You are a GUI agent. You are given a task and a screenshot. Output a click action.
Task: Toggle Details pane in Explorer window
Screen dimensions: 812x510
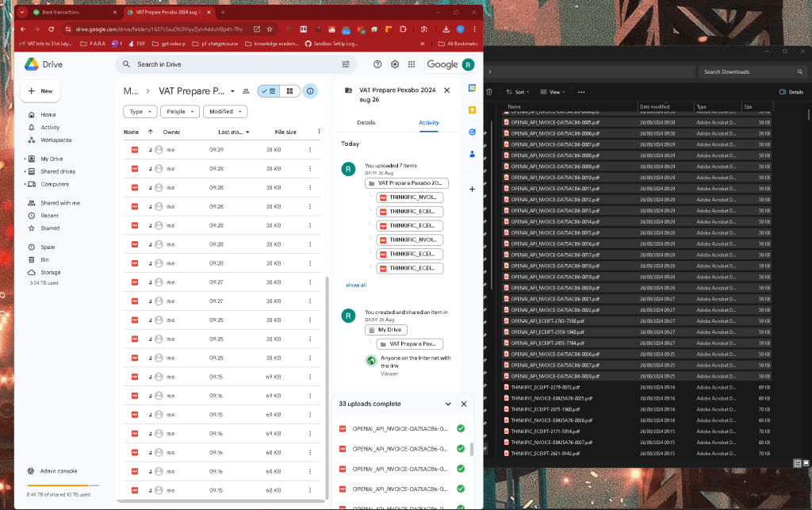(x=791, y=92)
